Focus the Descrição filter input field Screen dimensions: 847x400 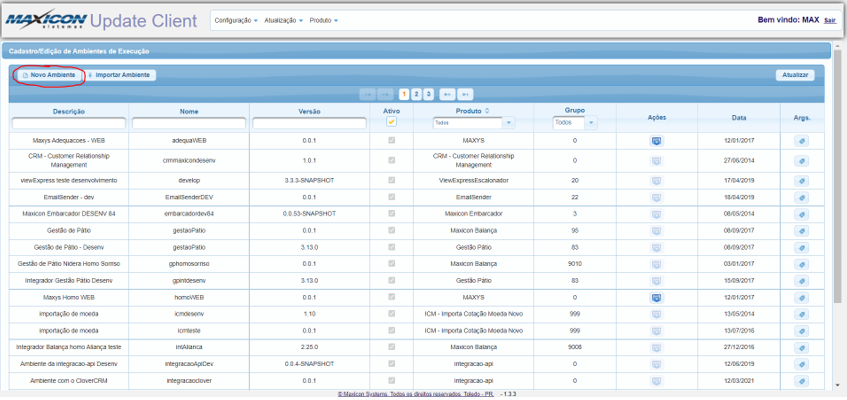(x=69, y=124)
